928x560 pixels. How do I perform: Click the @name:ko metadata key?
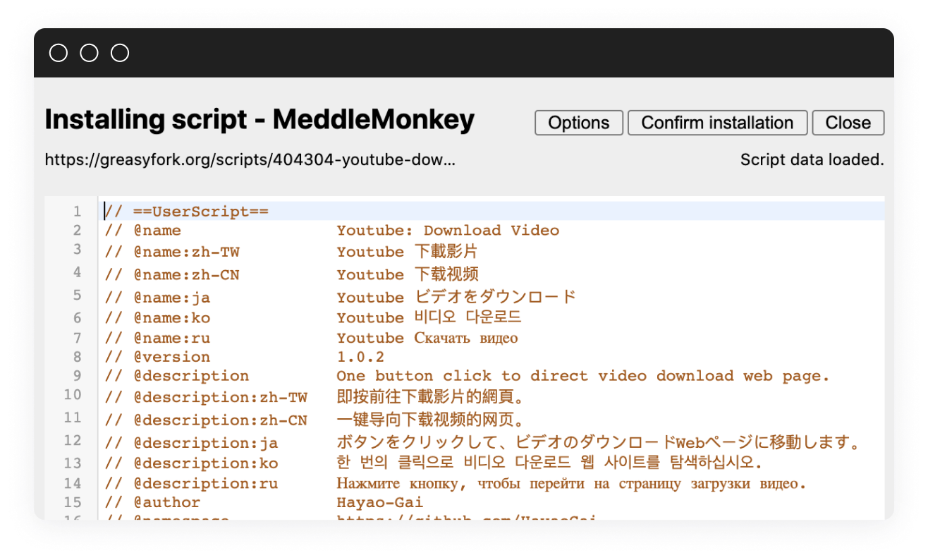[172, 318]
